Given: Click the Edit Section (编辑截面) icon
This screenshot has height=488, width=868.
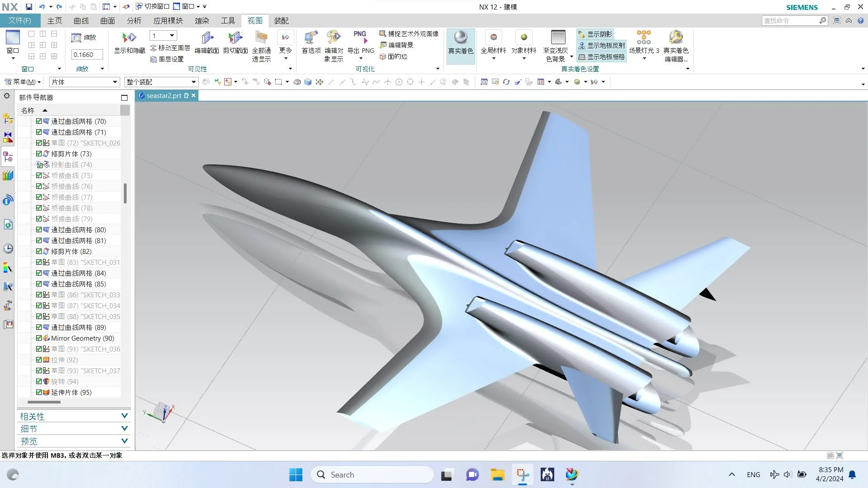Looking at the screenshot, I should [x=207, y=38].
